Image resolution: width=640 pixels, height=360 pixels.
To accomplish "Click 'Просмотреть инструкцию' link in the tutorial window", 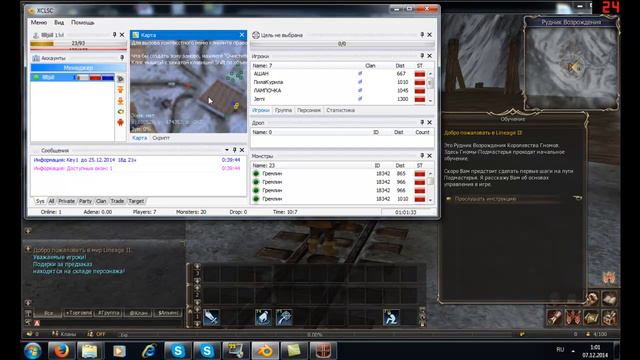I will [485, 199].
